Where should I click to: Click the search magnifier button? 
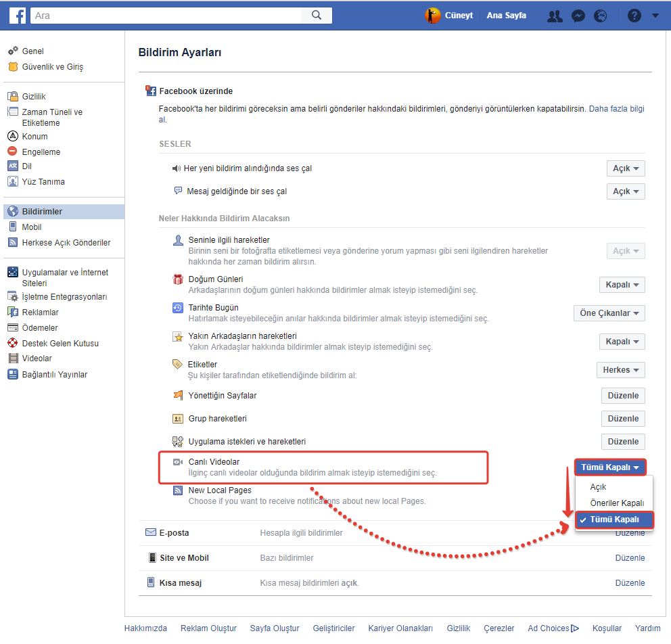pyautogui.click(x=316, y=16)
